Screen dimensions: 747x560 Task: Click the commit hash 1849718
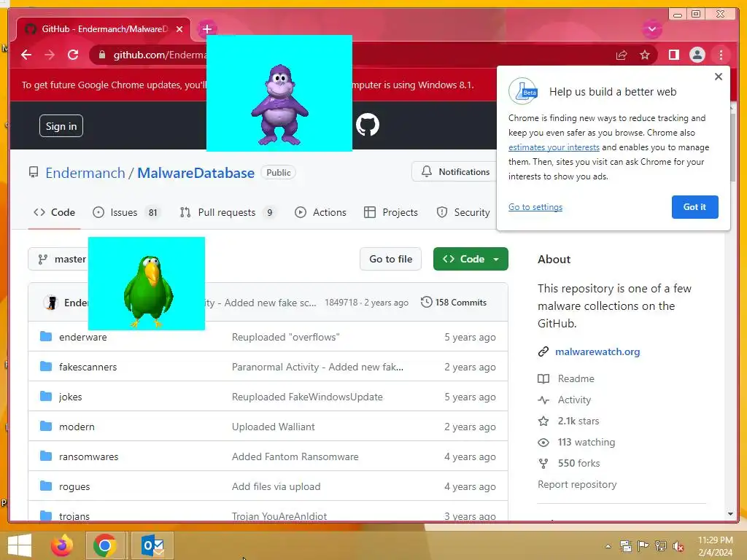pos(341,303)
